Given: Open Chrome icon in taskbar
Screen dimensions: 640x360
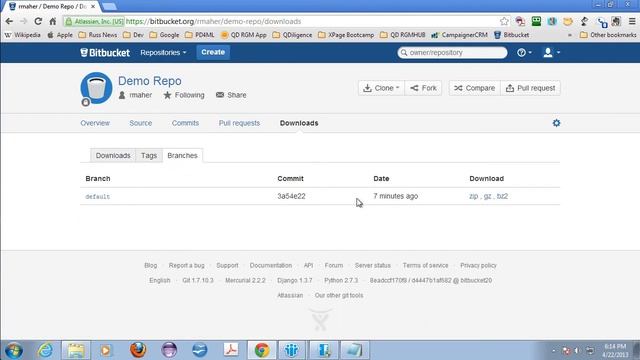Looking at the screenshot, I should click(262, 350).
